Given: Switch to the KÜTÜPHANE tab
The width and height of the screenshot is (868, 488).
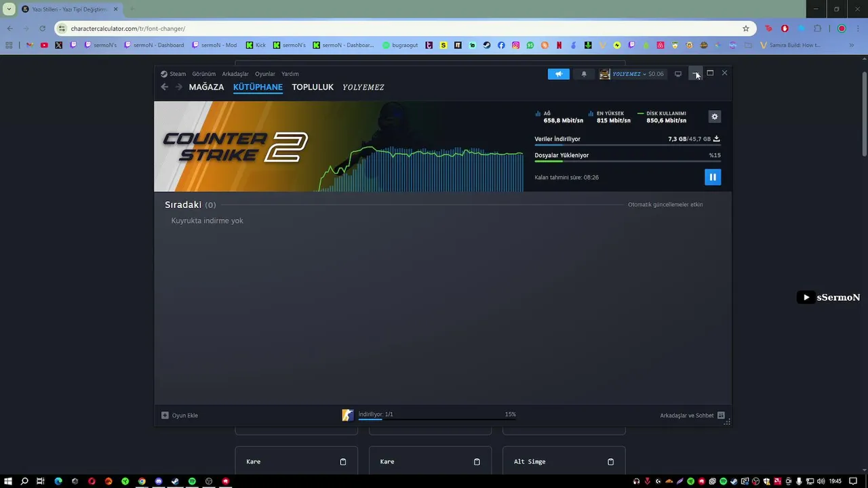Looking at the screenshot, I should pyautogui.click(x=258, y=87).
